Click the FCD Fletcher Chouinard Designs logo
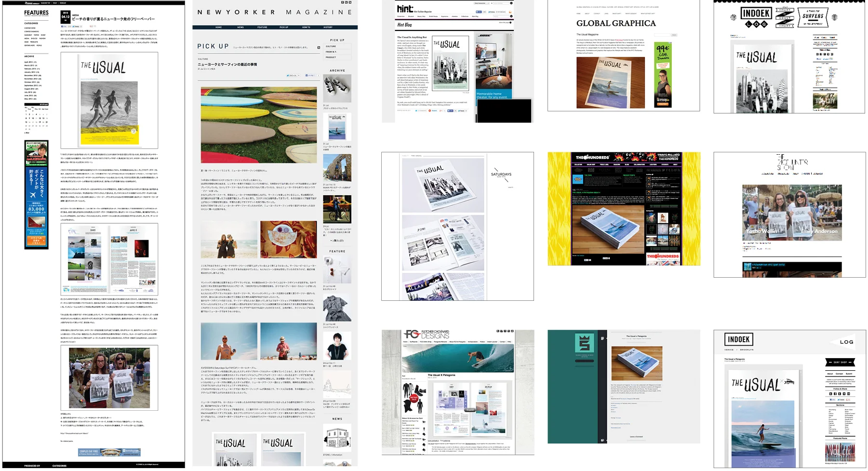The image size is (868, 471). pyautogui.click(x=427, y=335)
